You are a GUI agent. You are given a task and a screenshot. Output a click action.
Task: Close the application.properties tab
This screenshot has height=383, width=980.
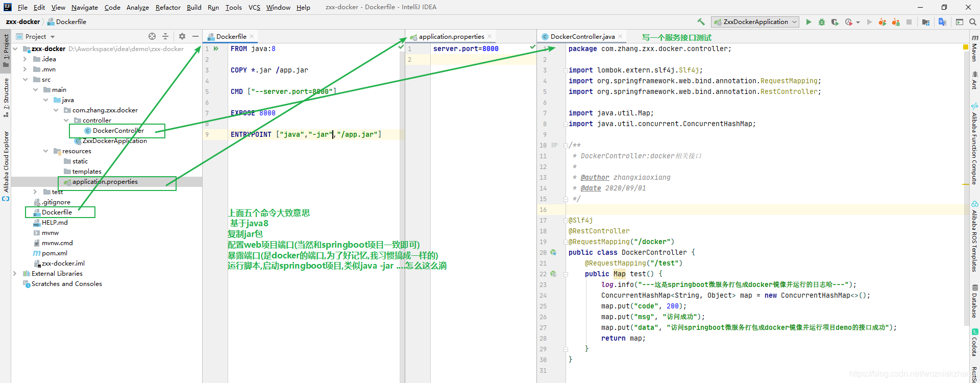489,36
